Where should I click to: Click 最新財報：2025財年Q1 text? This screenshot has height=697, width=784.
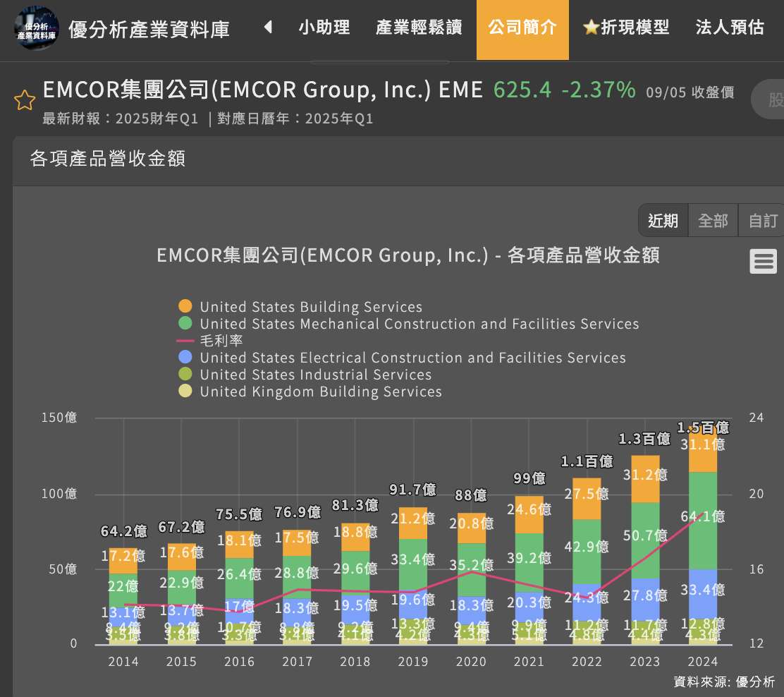120,119
